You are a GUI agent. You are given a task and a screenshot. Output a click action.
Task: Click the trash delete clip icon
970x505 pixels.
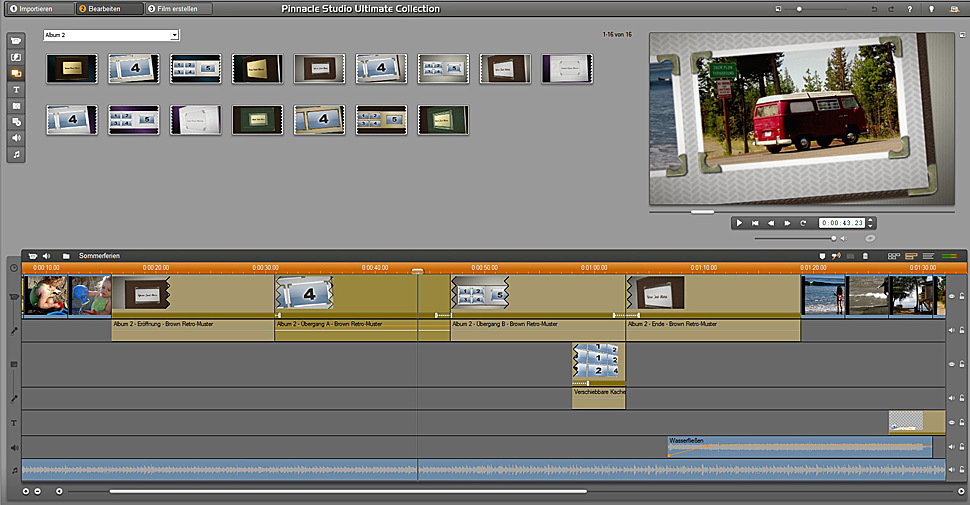pyautogui.click(x=865, y=256)
